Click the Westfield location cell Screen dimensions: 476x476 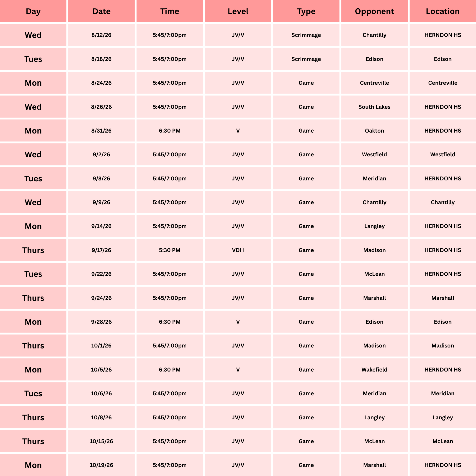coord(443,154)
